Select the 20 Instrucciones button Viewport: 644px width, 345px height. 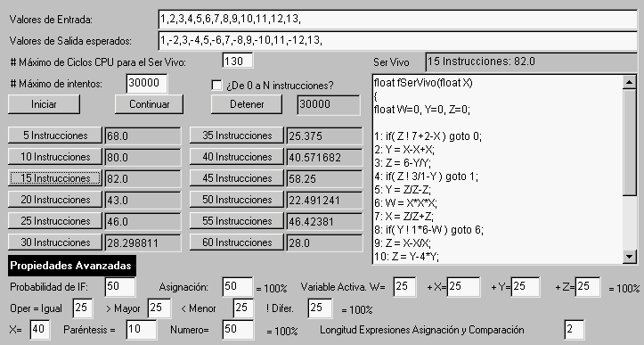(x=55, y=200)
